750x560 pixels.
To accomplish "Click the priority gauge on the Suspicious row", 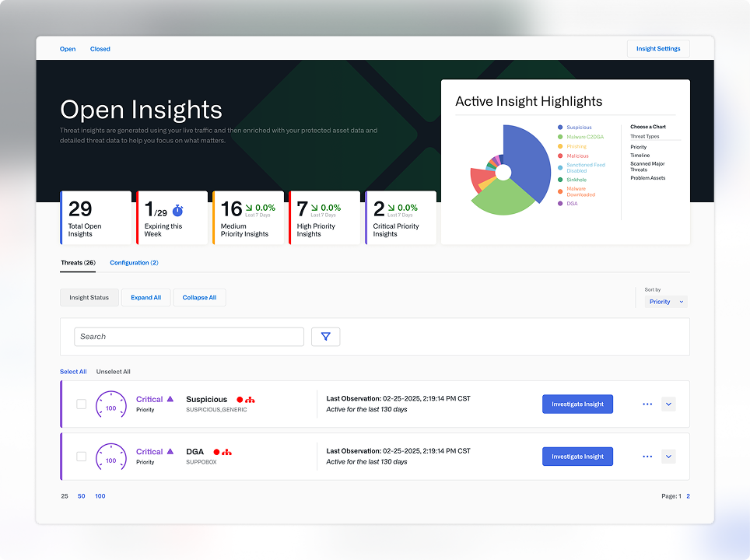I will [110, 404].
